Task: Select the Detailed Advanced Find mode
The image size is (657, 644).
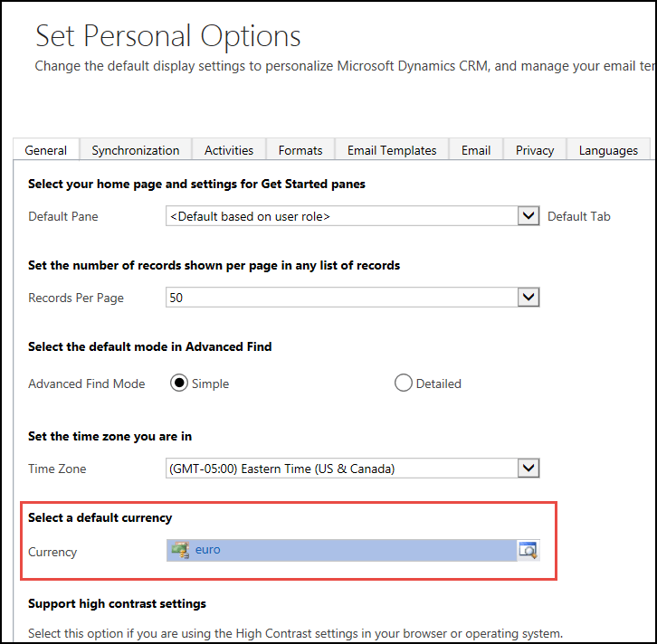Action: click(404, 384)
